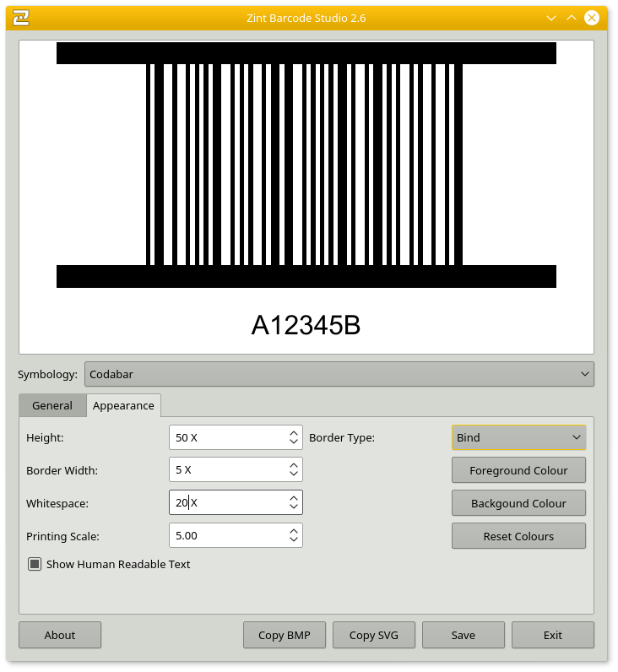Increase the Height value
618x672 pixels.
point(294,433)
